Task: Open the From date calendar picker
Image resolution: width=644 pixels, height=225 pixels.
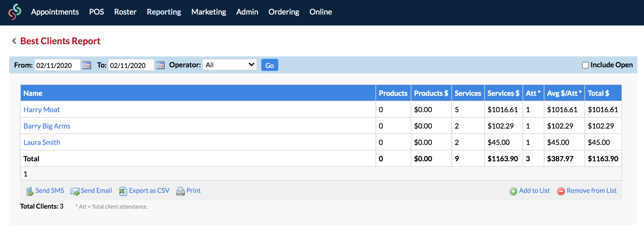Action: click(87, 65)
